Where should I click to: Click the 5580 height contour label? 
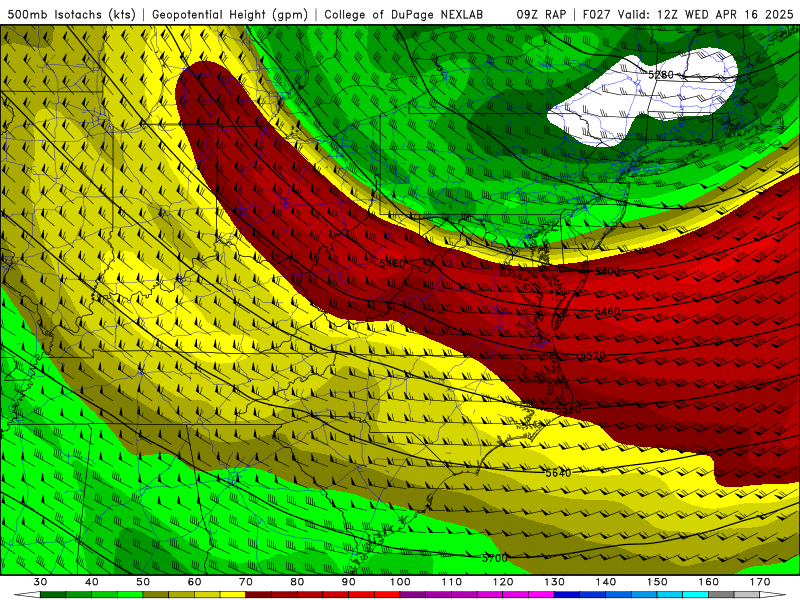pyautogui.click(x=568, y=409)
